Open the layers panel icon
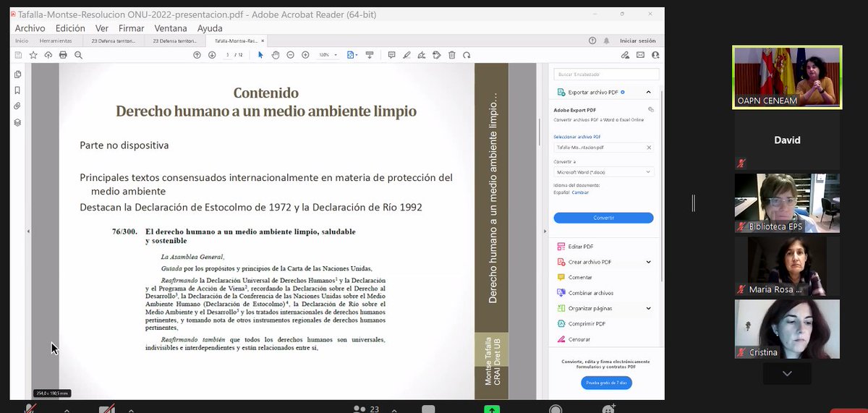Viewport: 868px width, 413px height. tap(17, 122)
